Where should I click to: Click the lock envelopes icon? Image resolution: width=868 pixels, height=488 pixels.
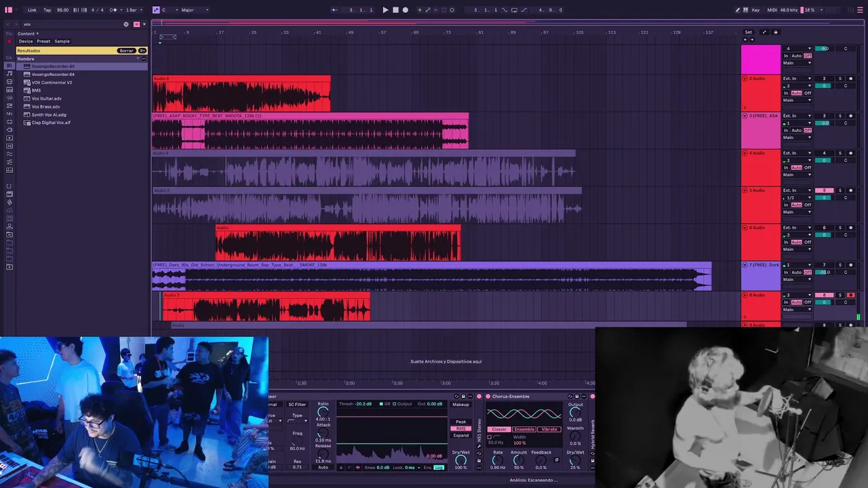[x=776, y=33]
